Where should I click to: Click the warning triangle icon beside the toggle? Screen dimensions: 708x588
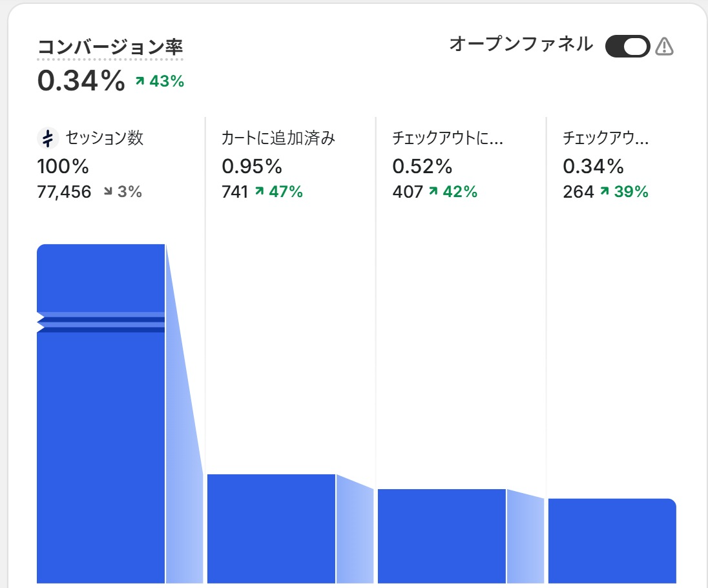point(664,47)
